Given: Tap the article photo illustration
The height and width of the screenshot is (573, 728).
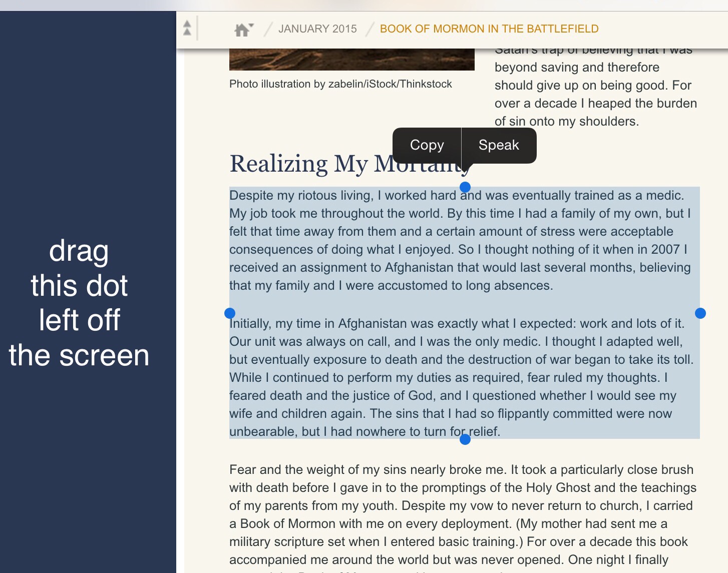Looking at the screenshot, I should tap(352, 60).
